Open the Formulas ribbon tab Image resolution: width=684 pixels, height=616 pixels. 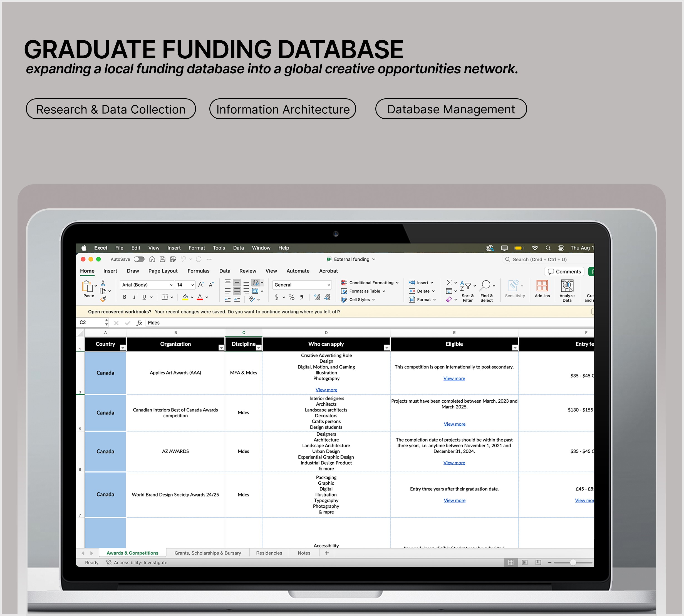tap(199, 271)
